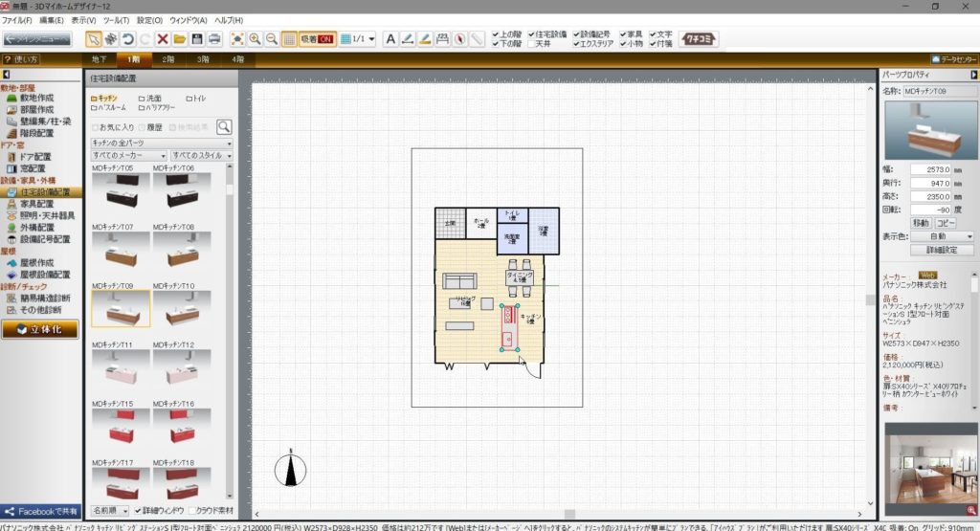Viewport: 980px width, 531px height.
Task: Open the キッチンの全パーツ dropdown
Action: click(160, 142)
